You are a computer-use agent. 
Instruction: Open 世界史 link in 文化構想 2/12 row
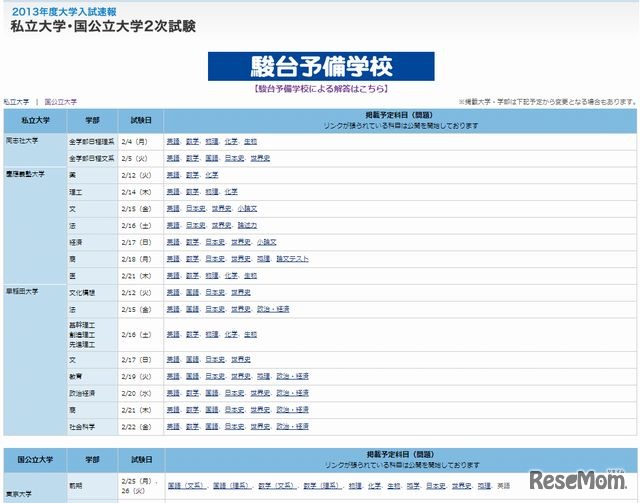point(241,292)
